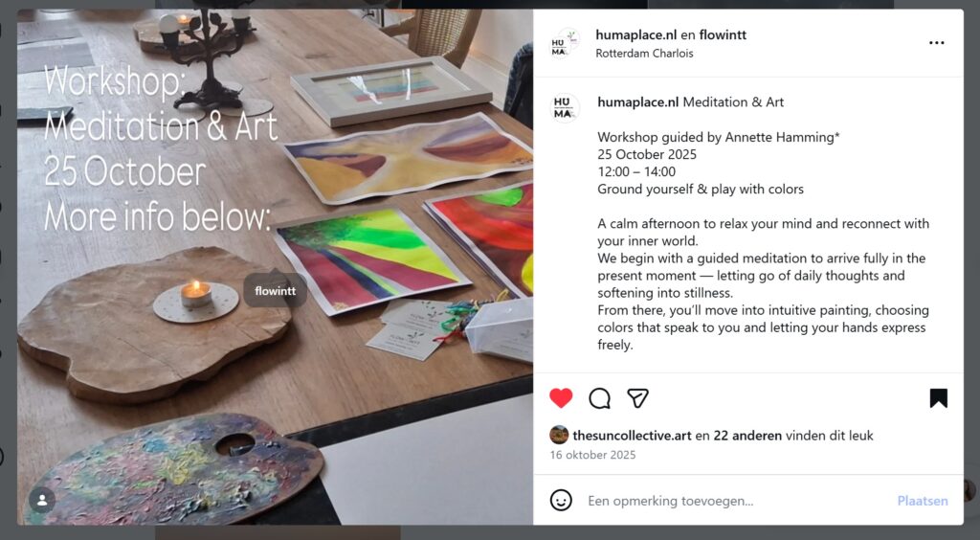The width and height of the screenshot is (980, 540).
Task: Unlike the post with the red heart
Action: pos(561,398)
